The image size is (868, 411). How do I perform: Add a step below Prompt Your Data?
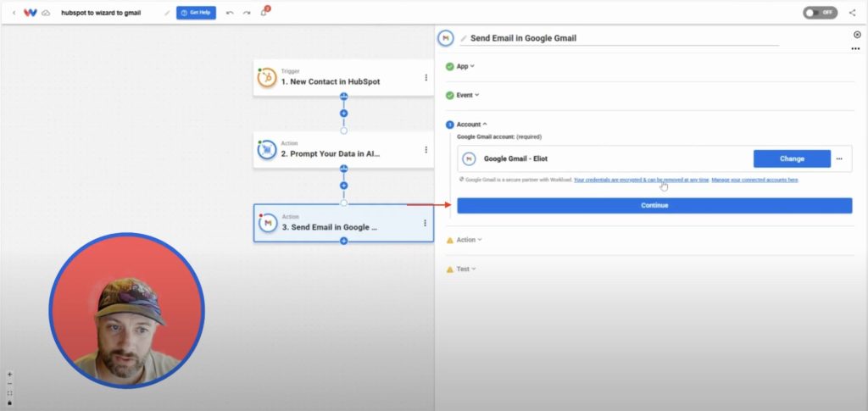[x=344, y=186]
